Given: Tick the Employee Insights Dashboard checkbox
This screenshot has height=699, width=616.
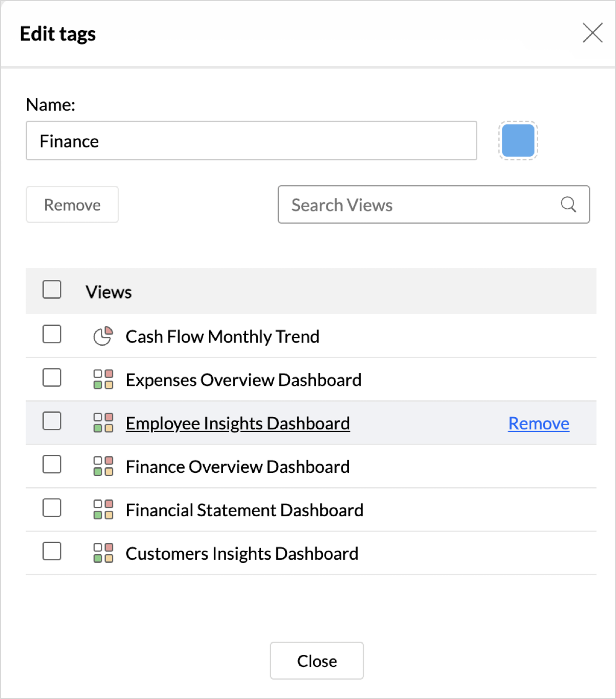Looking at the screenshot, I should [x=52, y=421].
